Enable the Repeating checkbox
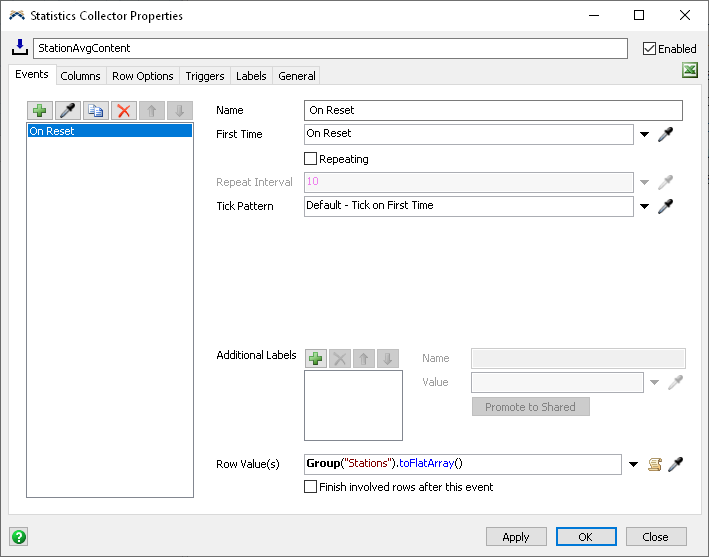The width and height of the screenshot is (709, 557). pyautogui.click(x=311, y=158)
